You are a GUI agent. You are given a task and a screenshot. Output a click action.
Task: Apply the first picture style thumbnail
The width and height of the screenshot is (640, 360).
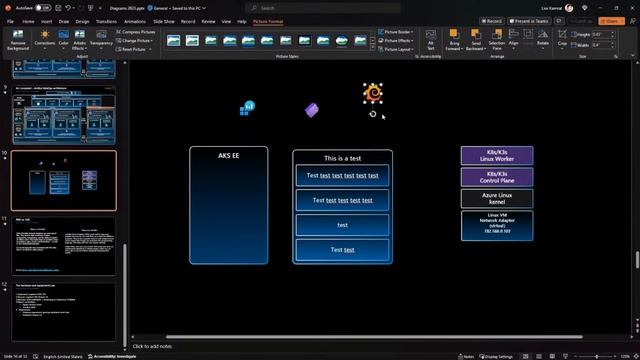[173, 40]
